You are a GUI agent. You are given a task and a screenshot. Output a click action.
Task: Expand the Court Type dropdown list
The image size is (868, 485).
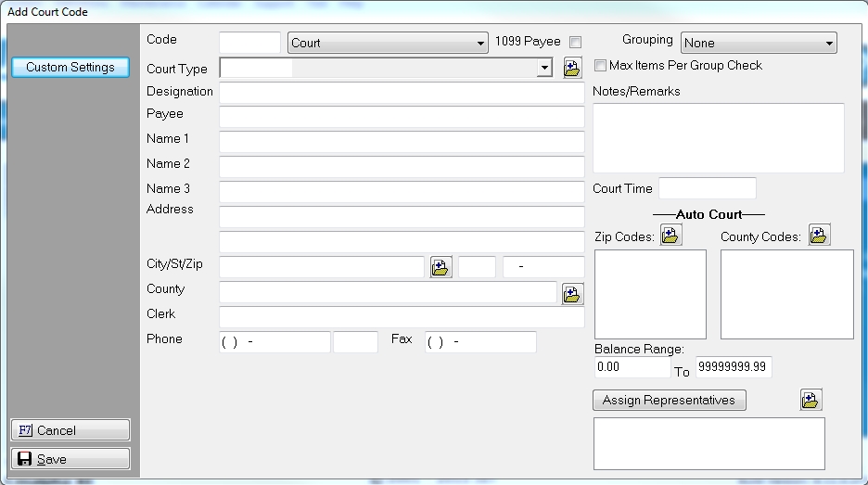tap(544, 69)
